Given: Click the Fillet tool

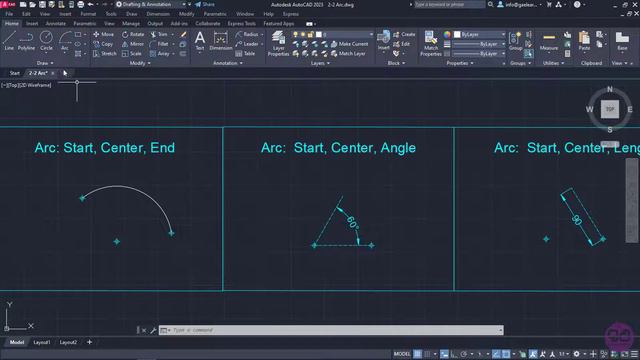Looking at the screenshot, I should click(x=159, y=44).
